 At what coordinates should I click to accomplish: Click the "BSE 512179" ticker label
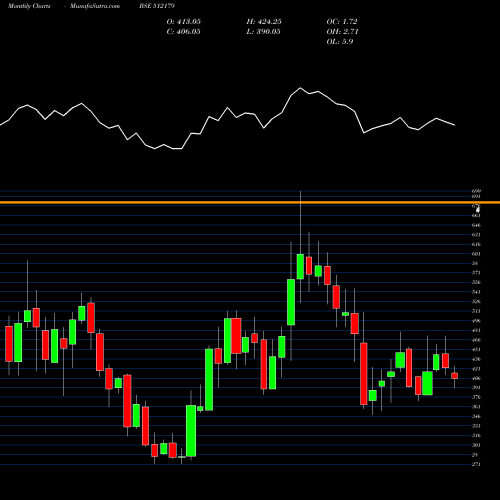(x=157, y=6)
